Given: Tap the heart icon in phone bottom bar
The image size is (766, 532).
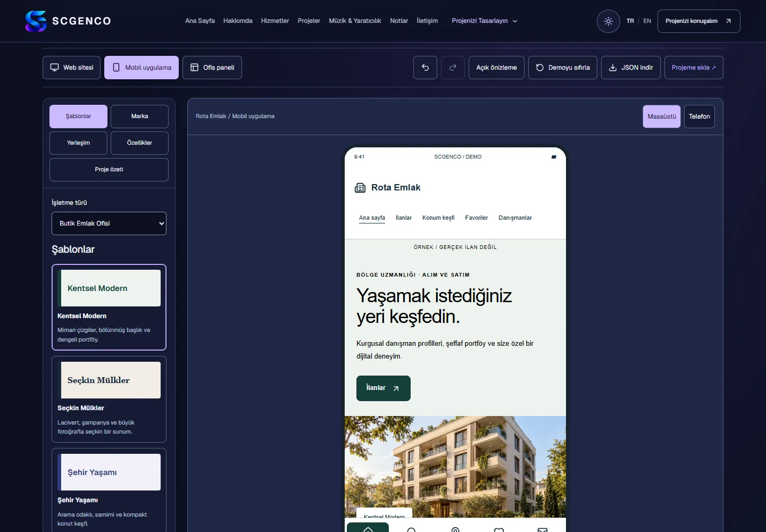Looking at the screenshot, I should click(499, 530).
